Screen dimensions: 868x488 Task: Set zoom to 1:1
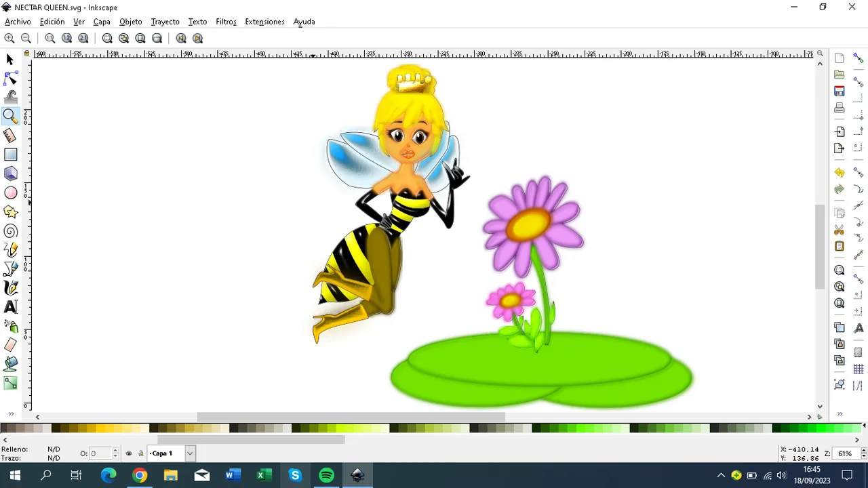(50, 39)
